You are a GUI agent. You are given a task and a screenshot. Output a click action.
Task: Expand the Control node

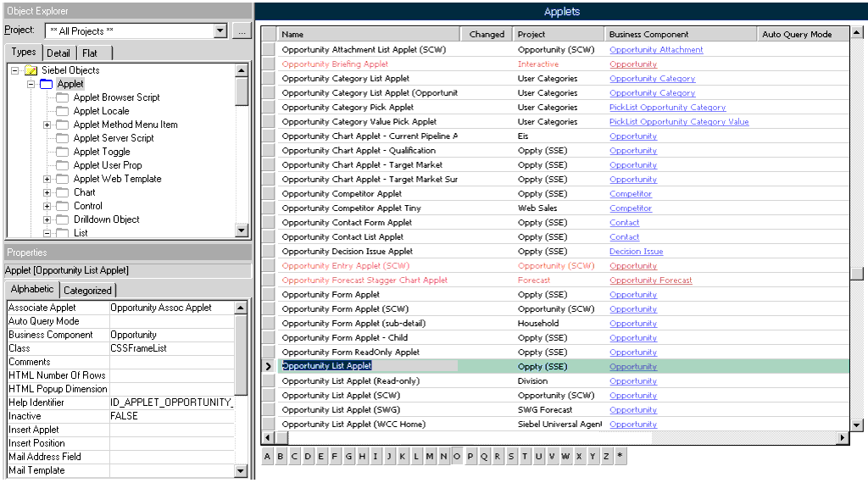47,206
